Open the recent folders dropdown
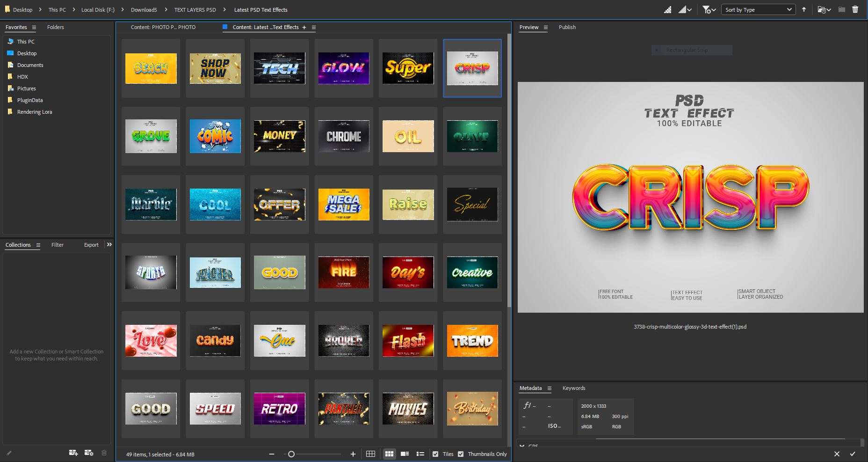Viewport: 868px width, 462px height. [824, 9]
